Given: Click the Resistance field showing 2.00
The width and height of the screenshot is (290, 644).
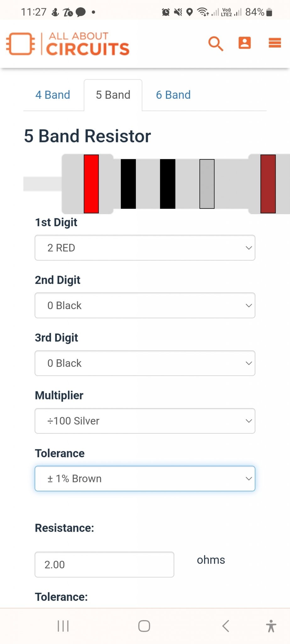Looking at the screenshot, I should tap(104, 564).
